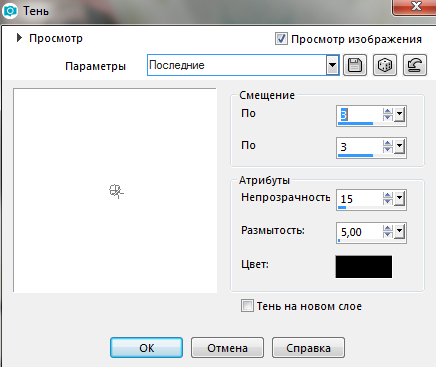Open the black Цвет shadow color swatch

[x=364, y=267]
